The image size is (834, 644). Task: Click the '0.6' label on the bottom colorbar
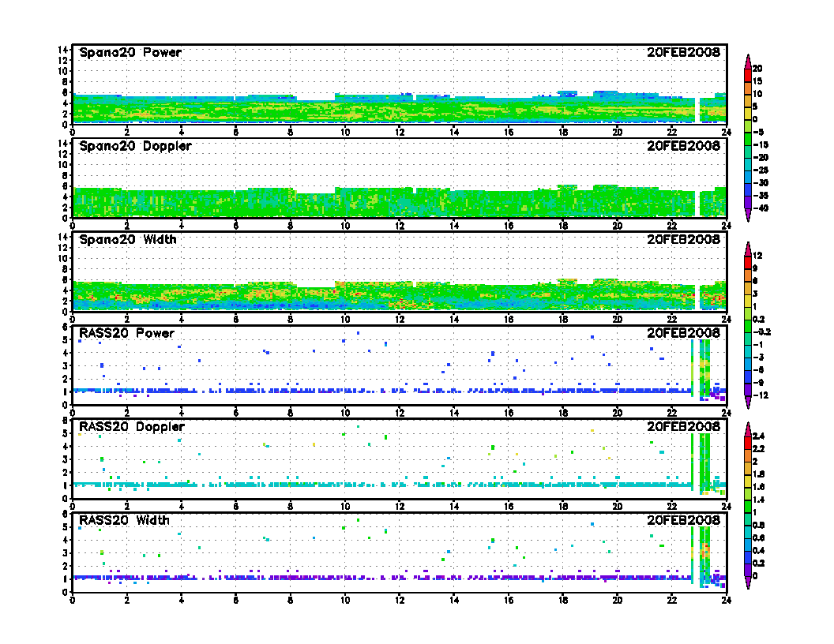758,537
